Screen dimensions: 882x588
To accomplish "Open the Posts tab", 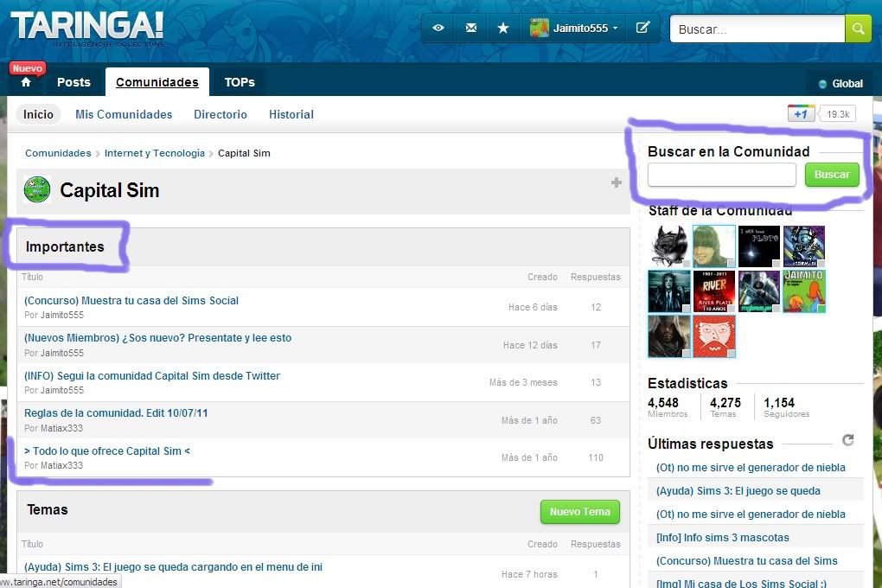I will pos(73,82).
